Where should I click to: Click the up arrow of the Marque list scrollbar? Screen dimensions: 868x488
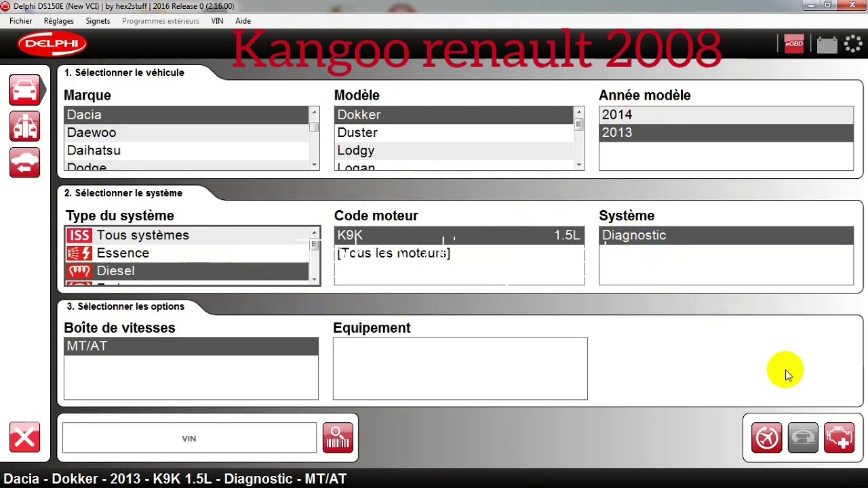314,112
